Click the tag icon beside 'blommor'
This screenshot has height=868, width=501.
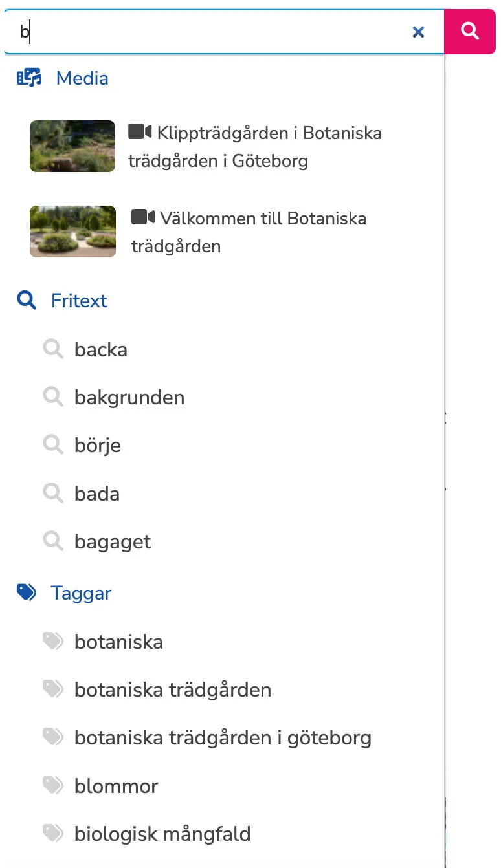[53, 786]
